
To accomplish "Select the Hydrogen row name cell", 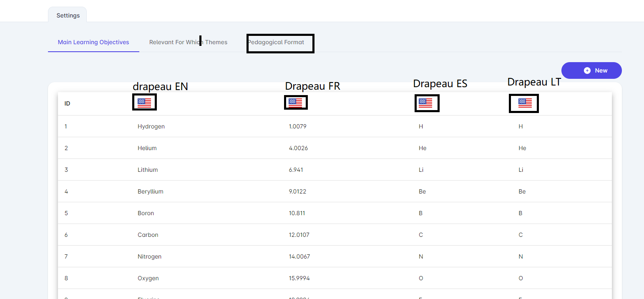I will point(151,126).
